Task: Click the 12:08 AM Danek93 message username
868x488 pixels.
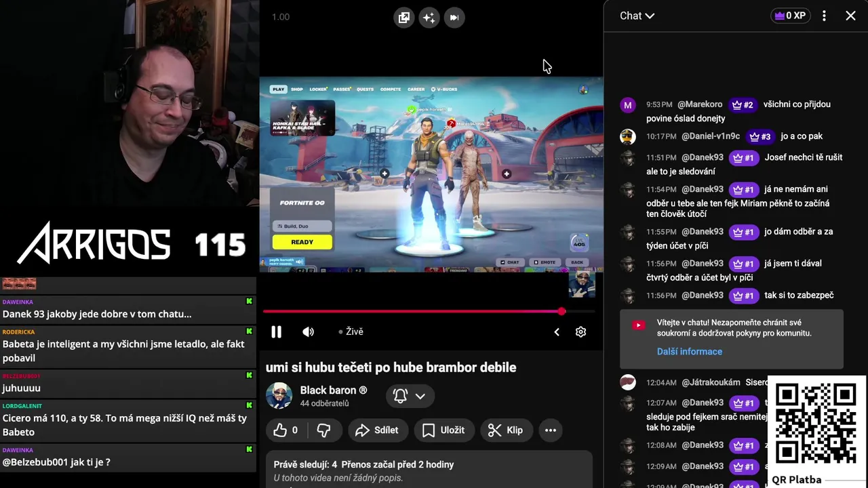Action: [703, 445]
